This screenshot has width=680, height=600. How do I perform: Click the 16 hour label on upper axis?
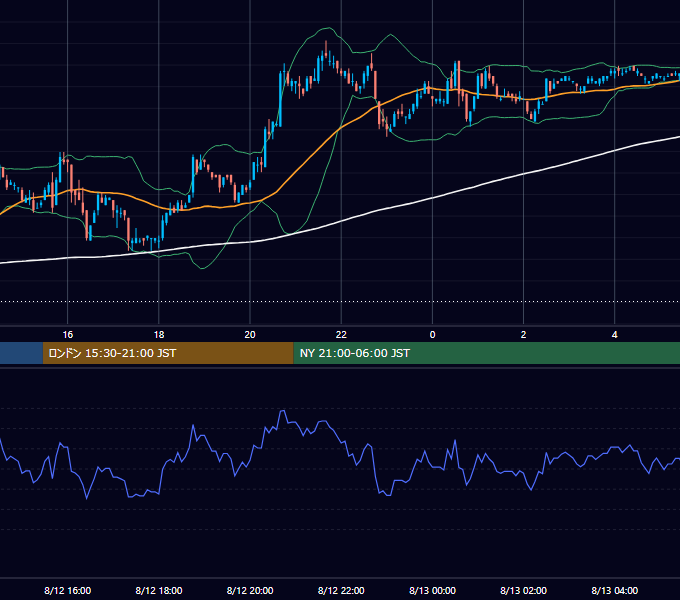(x=68, y=335)
